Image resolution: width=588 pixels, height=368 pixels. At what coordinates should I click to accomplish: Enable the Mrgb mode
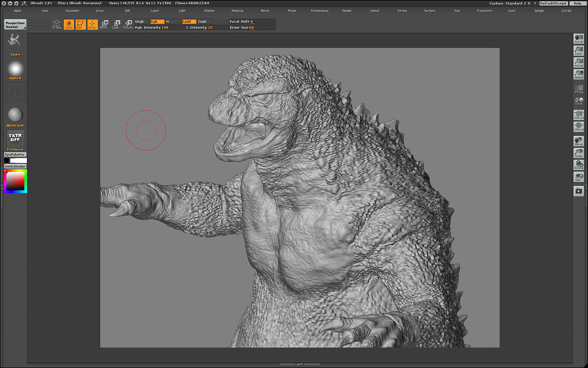coord(140,21)
